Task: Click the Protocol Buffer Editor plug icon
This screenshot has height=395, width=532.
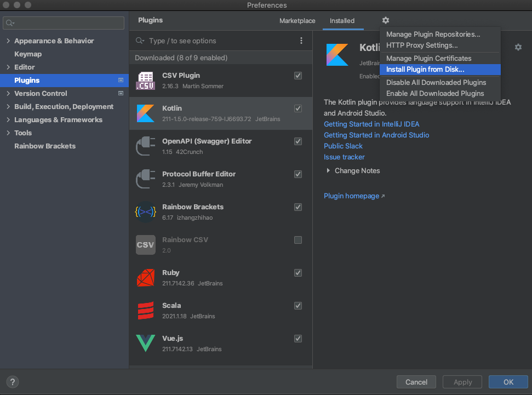Action: pyautogui.click(x=146, y=179)
